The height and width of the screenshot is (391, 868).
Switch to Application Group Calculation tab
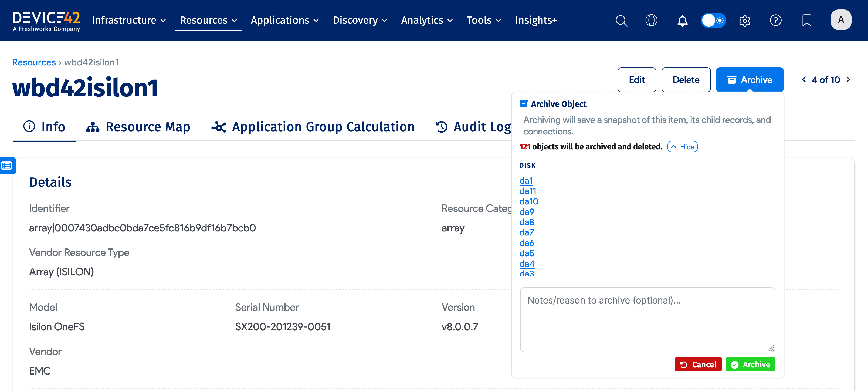click(x=313, y=127)
